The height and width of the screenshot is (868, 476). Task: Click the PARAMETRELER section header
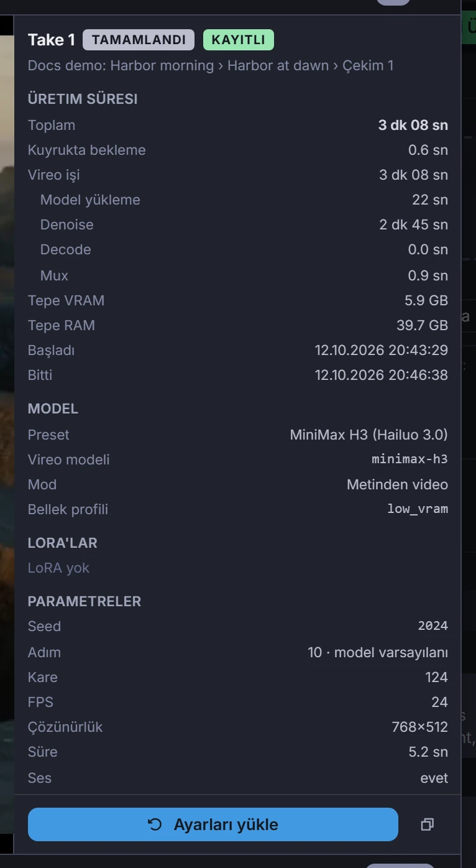(x=85, y=601)
